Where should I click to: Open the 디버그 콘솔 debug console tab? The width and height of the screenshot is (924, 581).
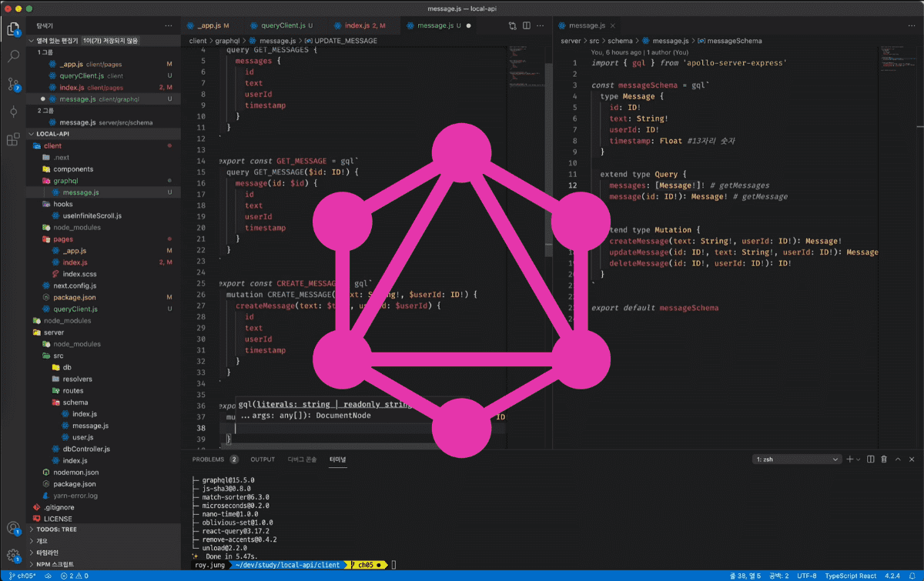pyautogui.click(x=302, y=459)
